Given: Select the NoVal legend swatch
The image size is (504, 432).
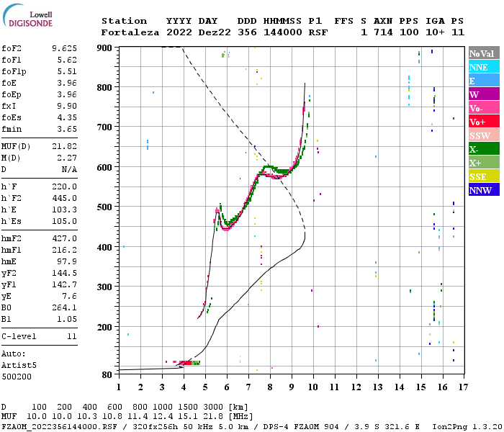Looking at the screenshot, I should tap(484, 53).
